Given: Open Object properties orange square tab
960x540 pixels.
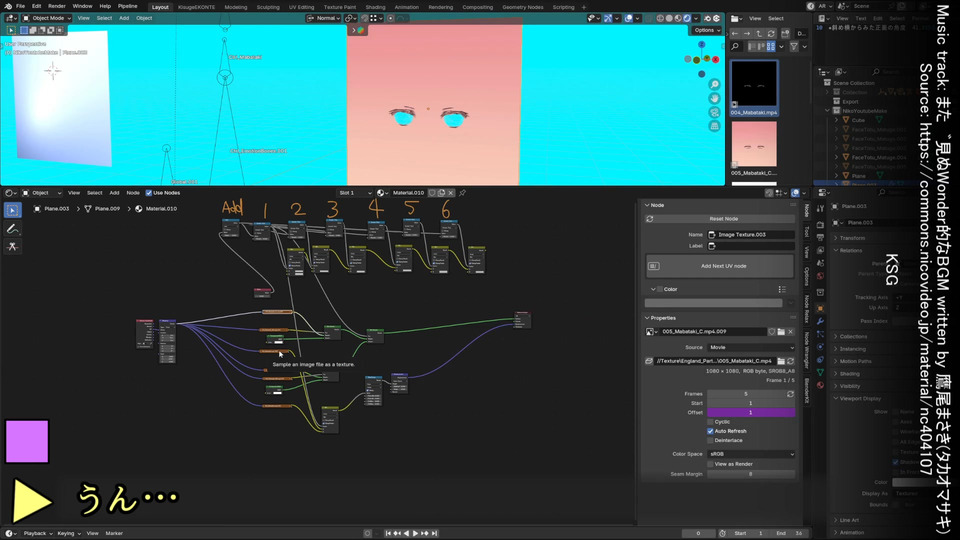Looking at the screenshot, I should [820, 309].
